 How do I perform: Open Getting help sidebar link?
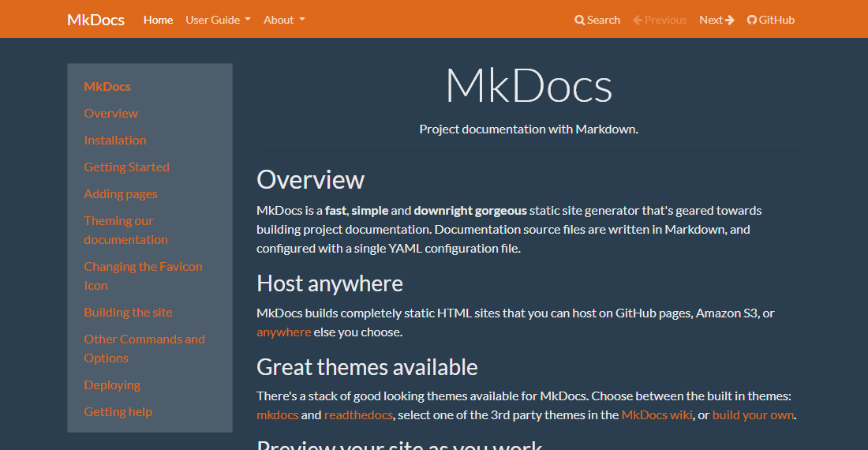tap(118, 412)
